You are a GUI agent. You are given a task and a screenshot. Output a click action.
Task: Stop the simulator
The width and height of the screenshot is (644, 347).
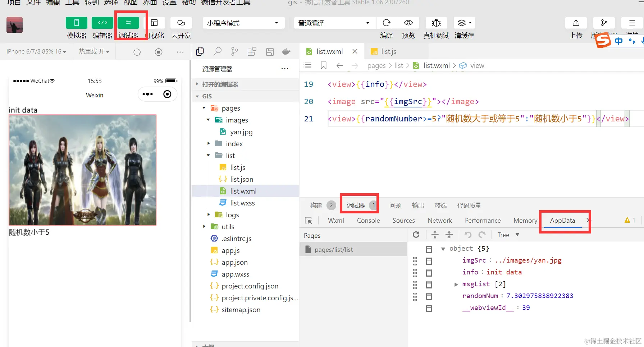[x=159, y=52]
